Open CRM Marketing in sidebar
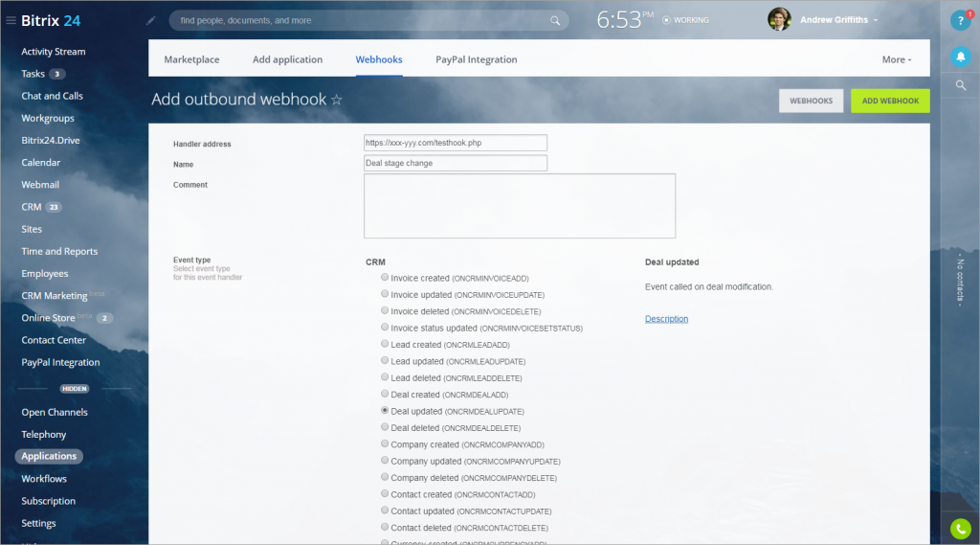Viewport: 980px width, 545px height. [x=55, y=296]
